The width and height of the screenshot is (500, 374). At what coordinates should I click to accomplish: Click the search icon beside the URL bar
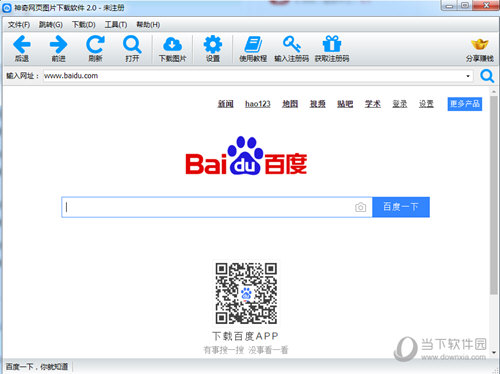coord(487,76)
